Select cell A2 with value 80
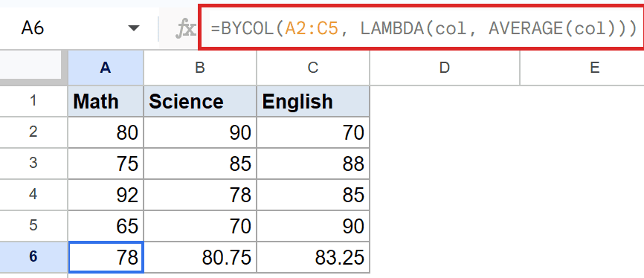 coord(106,132)
